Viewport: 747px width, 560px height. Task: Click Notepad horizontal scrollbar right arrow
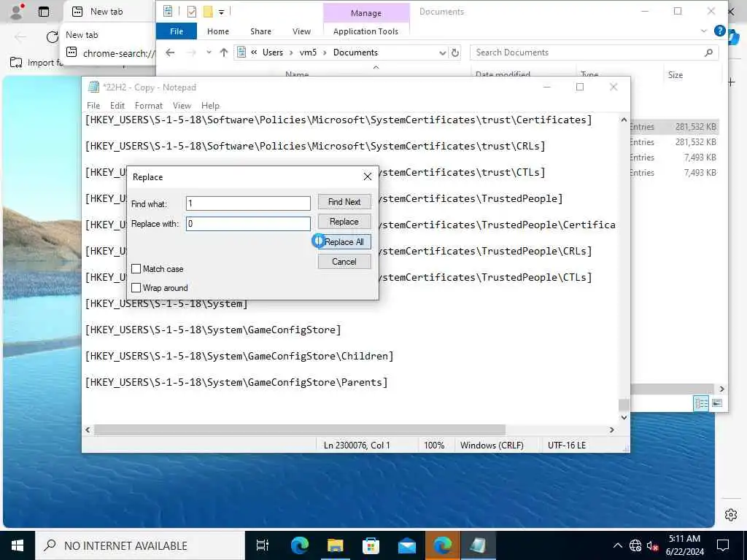pos(612,429)
